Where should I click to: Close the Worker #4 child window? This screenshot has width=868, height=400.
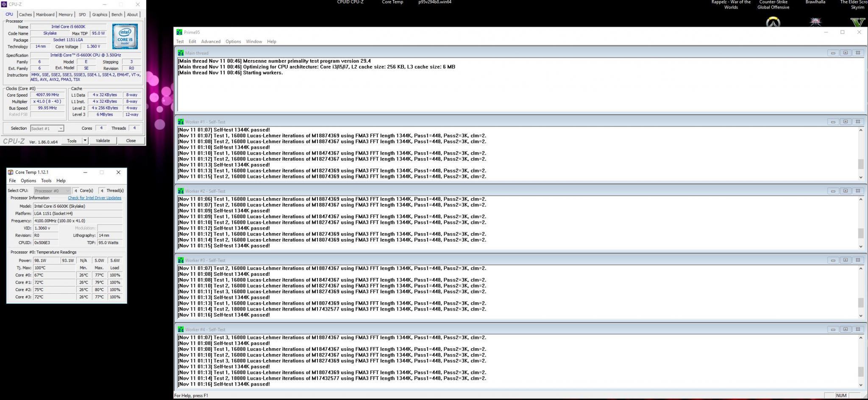[x=857, y=329]
